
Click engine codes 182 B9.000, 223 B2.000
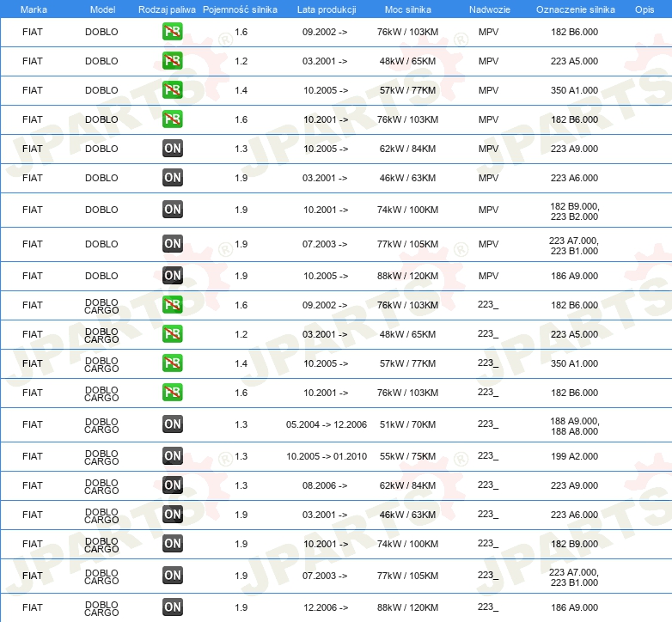tap(574, 211)
